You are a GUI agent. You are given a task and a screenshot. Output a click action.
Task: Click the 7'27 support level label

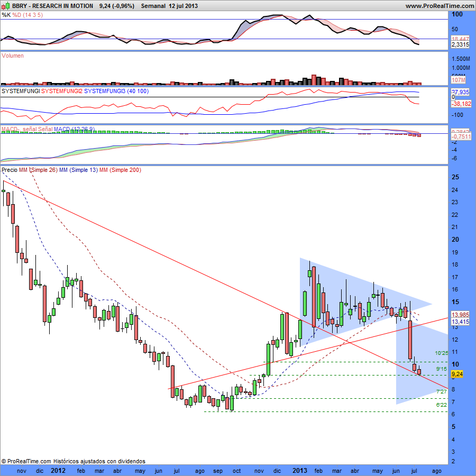coord(442,391)
